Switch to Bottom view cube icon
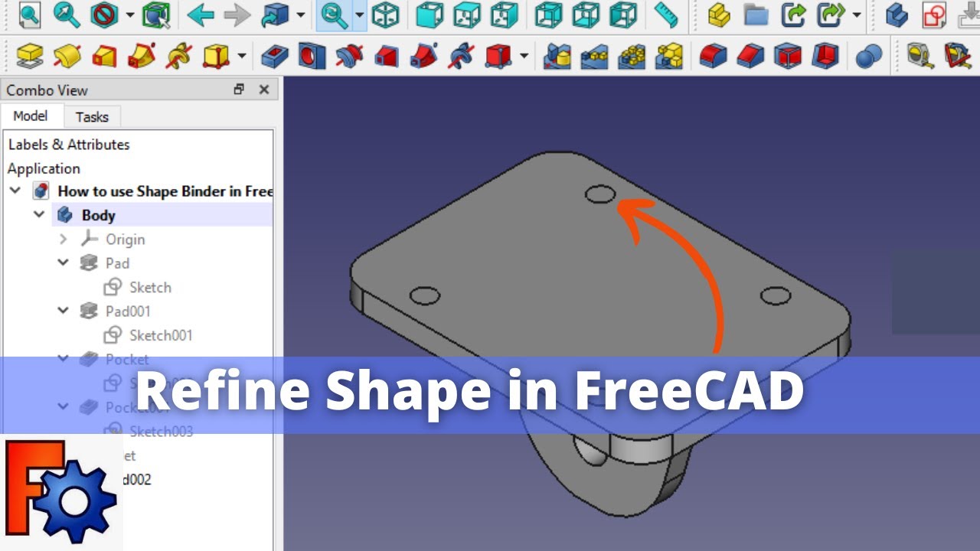This screenshot has height=551, width=980. tap(586, 15)
